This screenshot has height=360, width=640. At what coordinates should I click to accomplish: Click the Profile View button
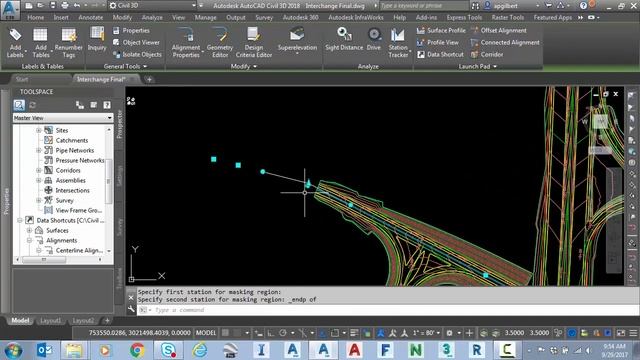coord(438,42)
